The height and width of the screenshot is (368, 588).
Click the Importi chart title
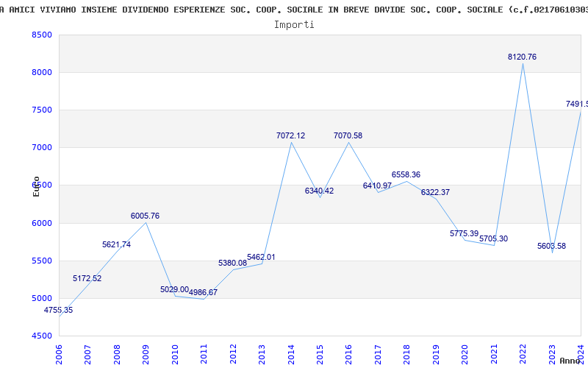(x=294, y=24)
